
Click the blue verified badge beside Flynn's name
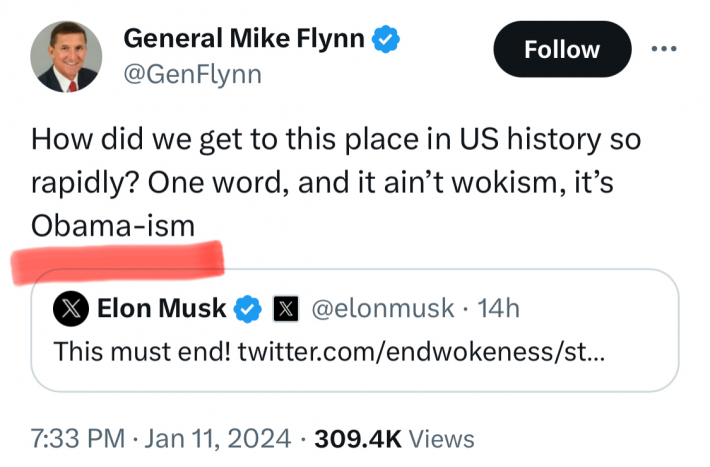coord(387,40)
